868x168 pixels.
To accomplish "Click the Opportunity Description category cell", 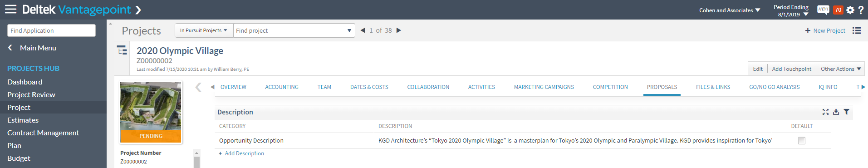I will point(251,141).
